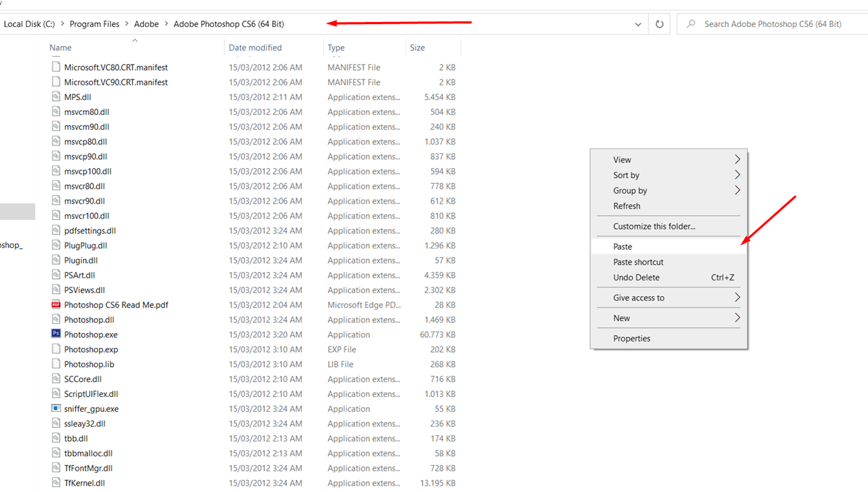Expand the Give access to submenu arrow

click(x=737, y=297)
